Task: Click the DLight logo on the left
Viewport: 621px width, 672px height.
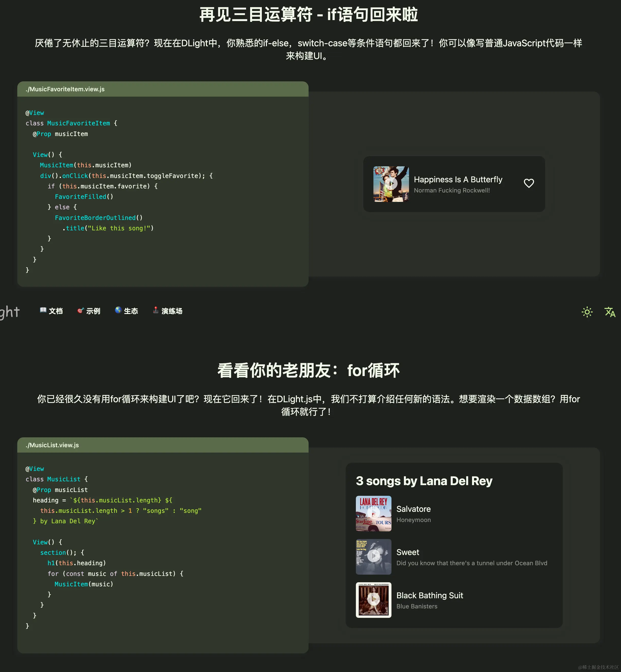Action: point(9,312)
